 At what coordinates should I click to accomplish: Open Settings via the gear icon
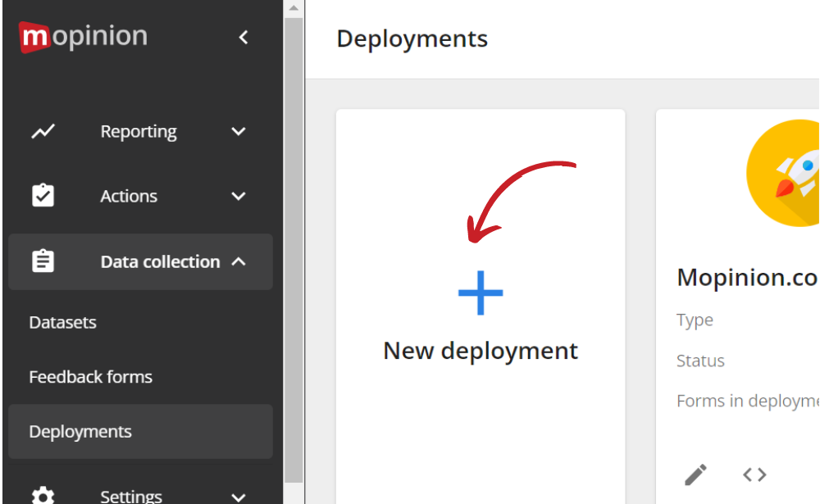click(x=43, y=495)
